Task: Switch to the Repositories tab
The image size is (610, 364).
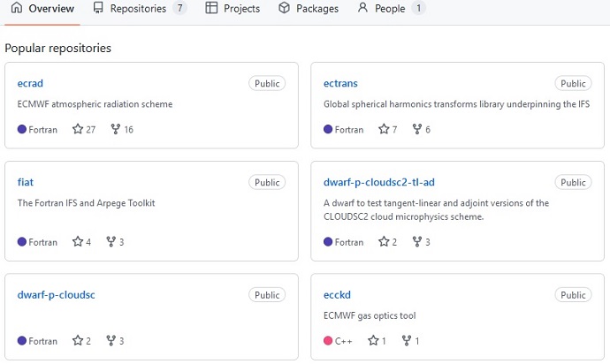Action: coord(140,9)
